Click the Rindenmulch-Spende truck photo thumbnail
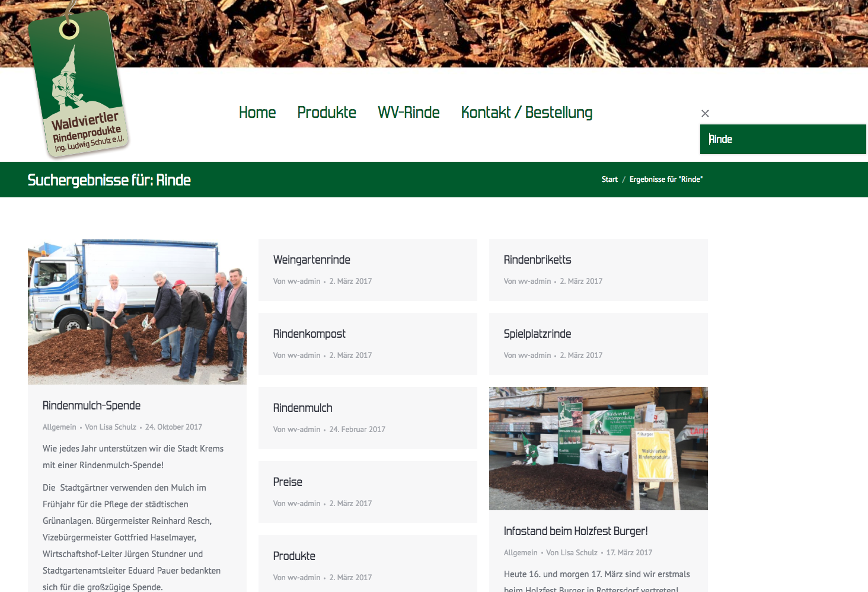 137,312
